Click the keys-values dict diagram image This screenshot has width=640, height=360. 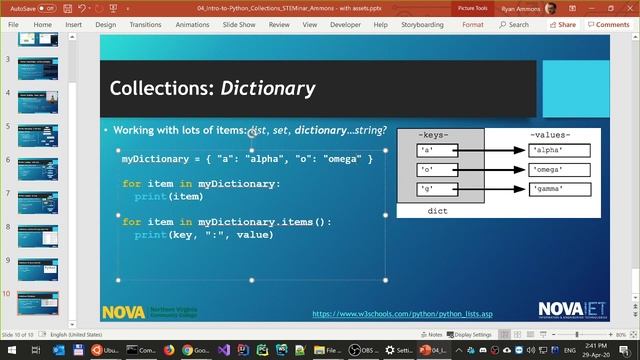pos(499,173)
